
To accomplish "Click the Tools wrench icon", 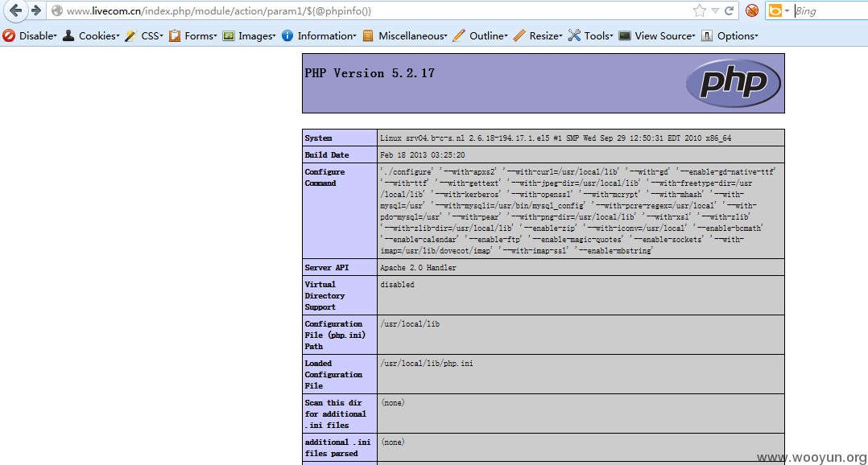I will tap(575, 35).
